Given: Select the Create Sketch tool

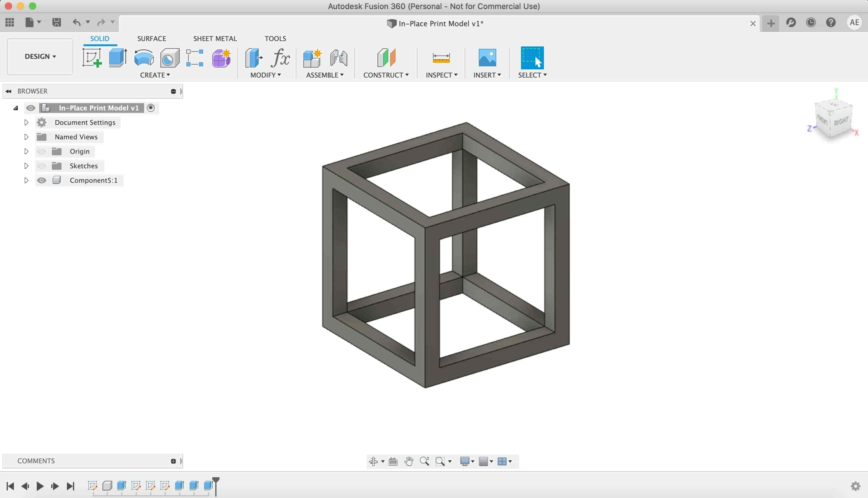Looking at the screenshot, I should pos(92,57).
